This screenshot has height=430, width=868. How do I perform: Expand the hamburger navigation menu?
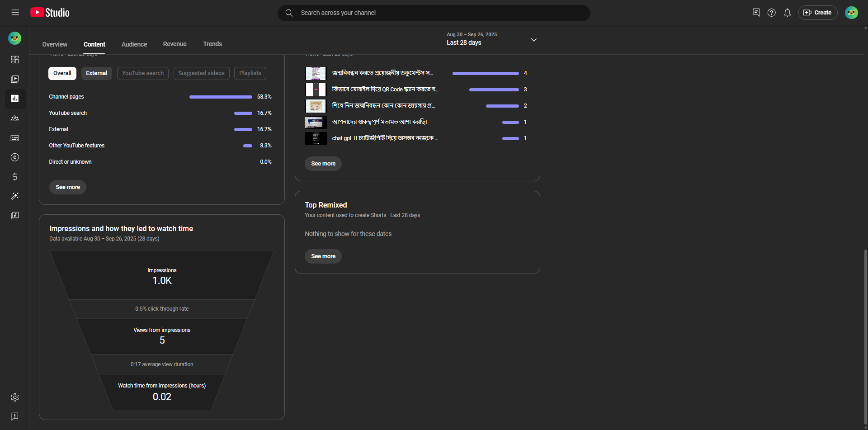[x=15, y=13]
